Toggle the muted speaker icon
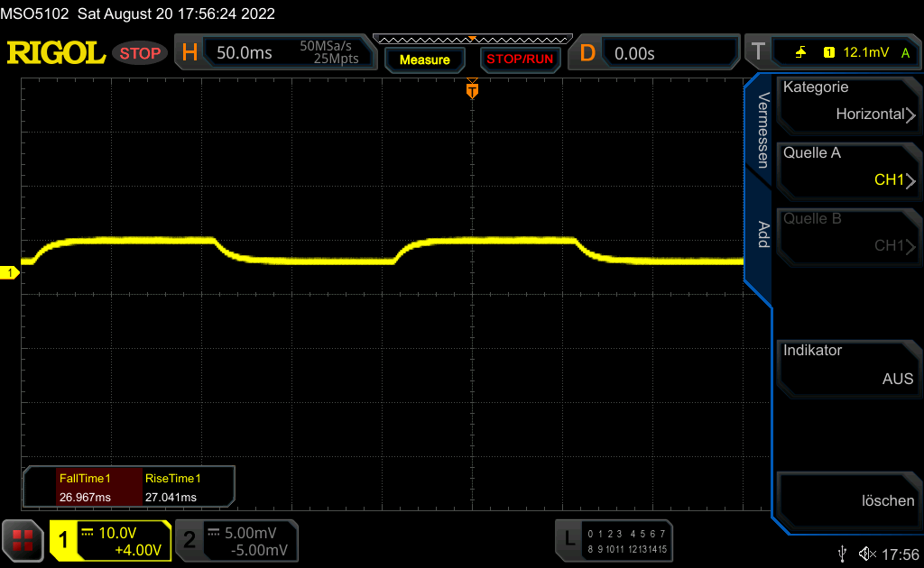This screenshot has width=924, height=568. 867,554
